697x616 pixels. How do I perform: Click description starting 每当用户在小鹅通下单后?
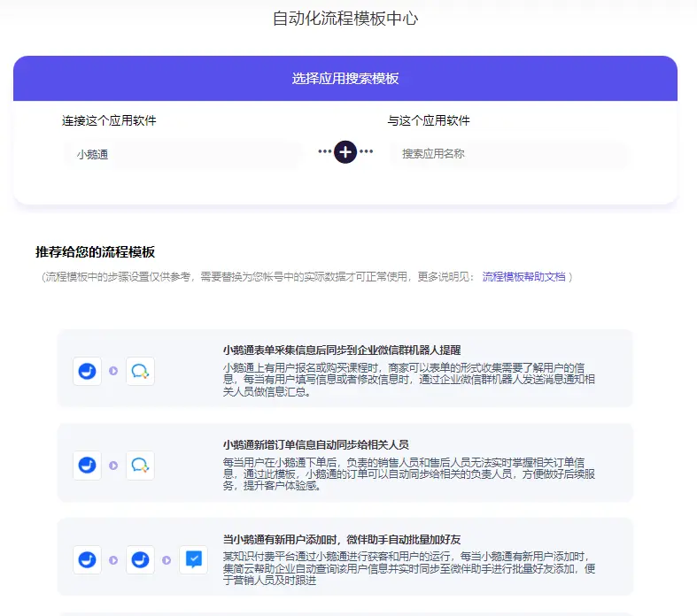click(x=409, y=474)
